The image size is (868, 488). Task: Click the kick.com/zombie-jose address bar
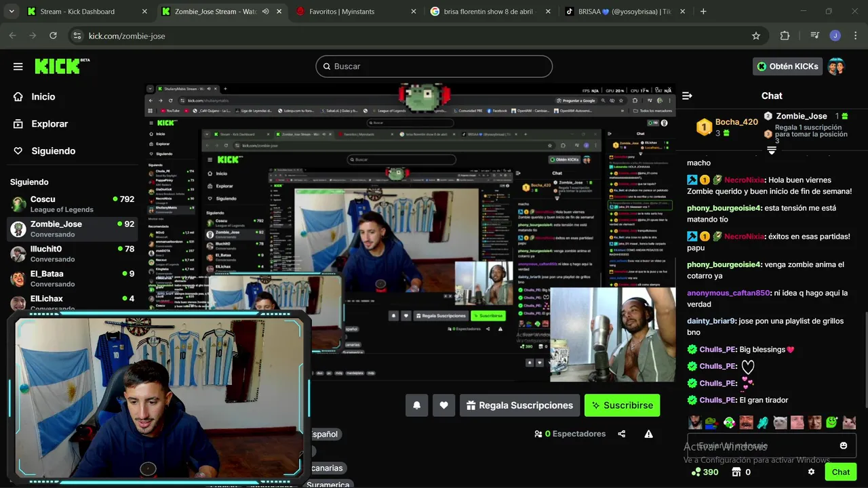click(417, 36)
